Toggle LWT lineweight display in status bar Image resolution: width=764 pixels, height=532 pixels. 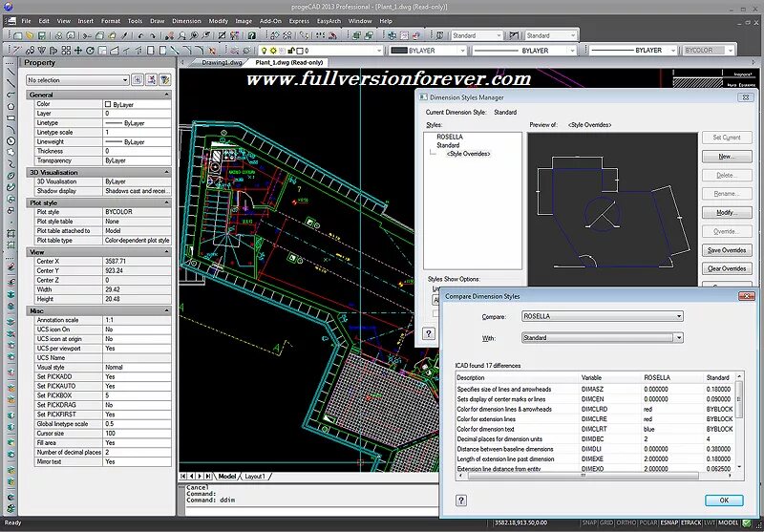click(710, 522)
